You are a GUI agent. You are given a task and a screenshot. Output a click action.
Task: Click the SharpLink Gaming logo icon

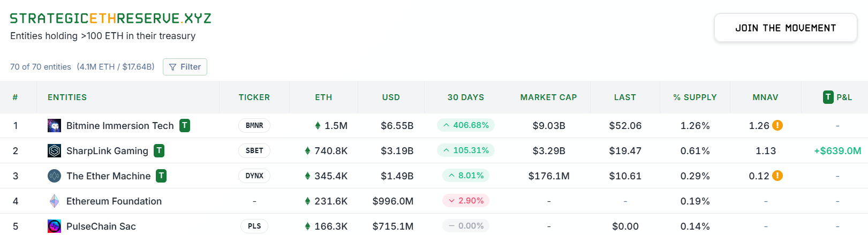(54, 151)
